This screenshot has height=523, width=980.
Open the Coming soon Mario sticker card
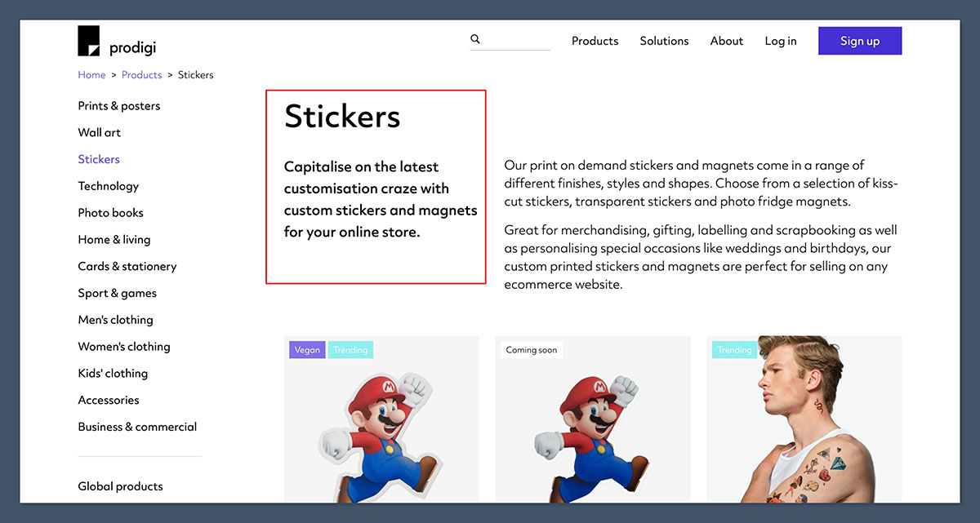point(593,419)
